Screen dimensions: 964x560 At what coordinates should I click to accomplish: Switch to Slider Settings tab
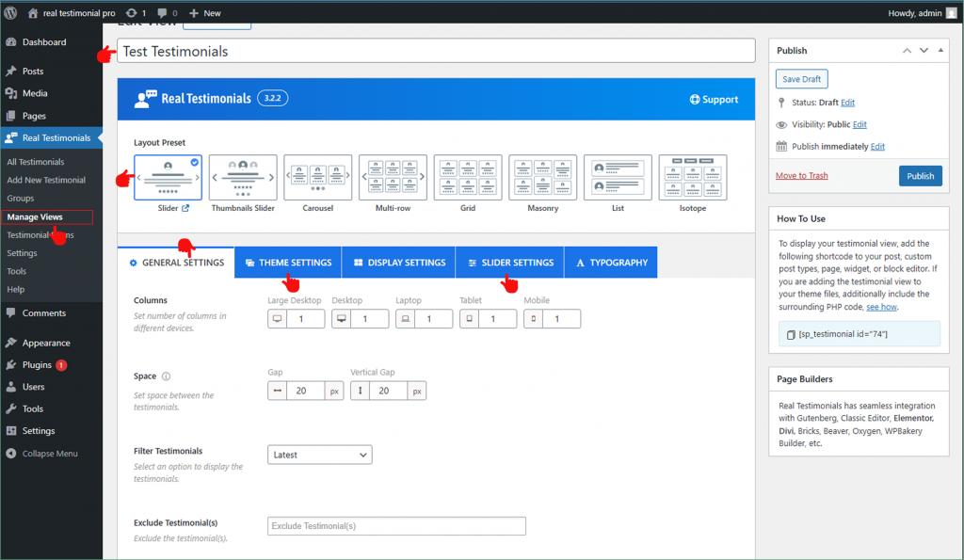[510, 263]
